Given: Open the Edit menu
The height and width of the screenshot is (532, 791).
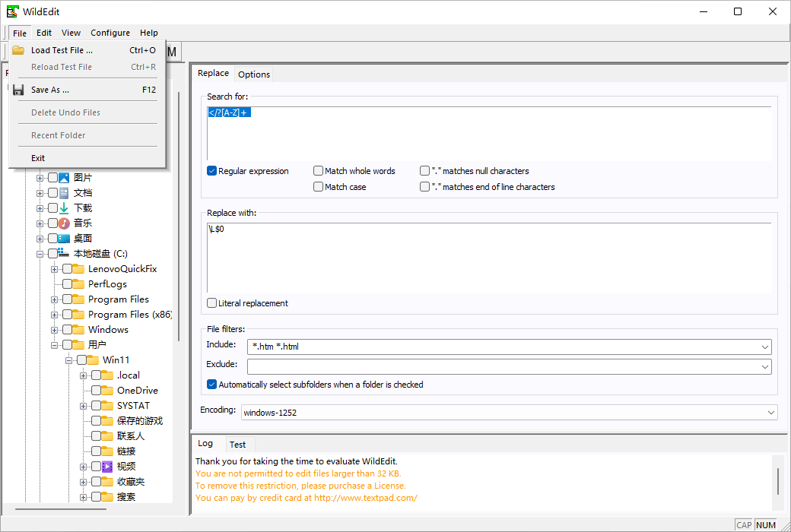Looking at the screenshot, I should tap(44, 33).
